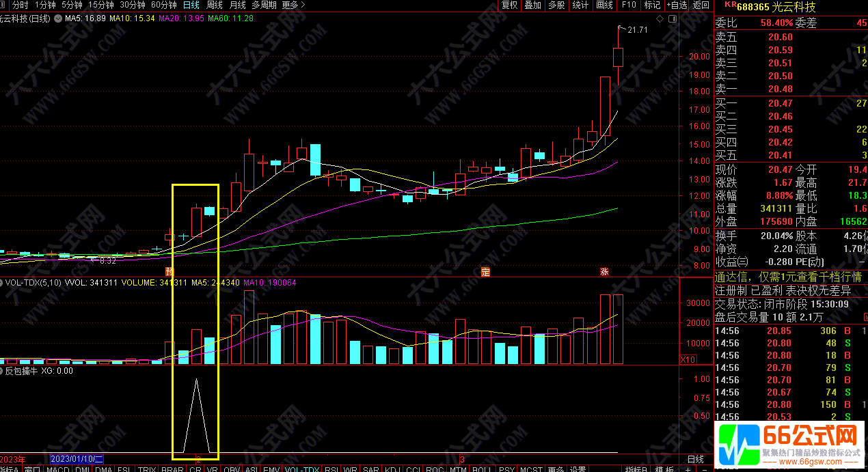The image size is (868, 472).
Task: Select the 1分钟 period
Action: [x=44, y=5]
